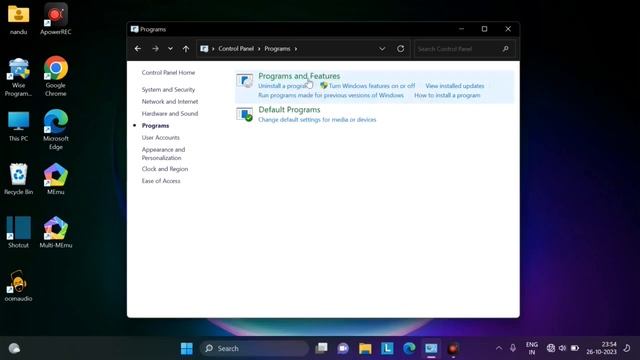
Task: Click Control Panel taskbar icon
Action: [431, 348]
